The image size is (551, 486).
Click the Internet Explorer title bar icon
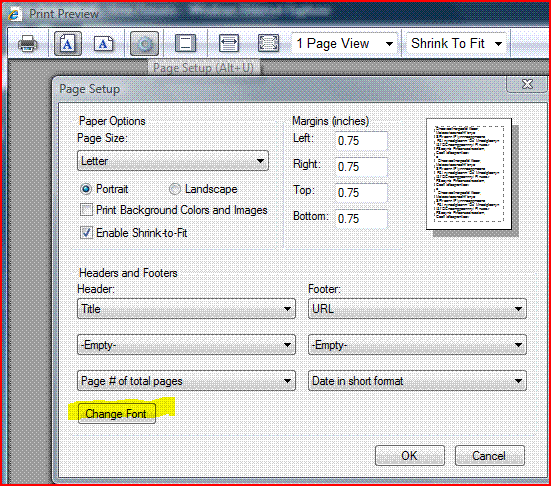[x=14, y=14]
